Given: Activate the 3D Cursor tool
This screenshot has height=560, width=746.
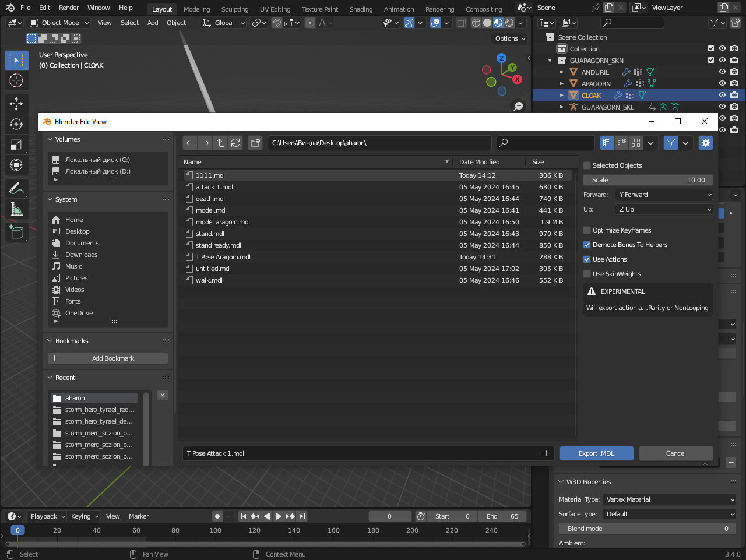Looking at the screenshot, I should click(16, 80).
